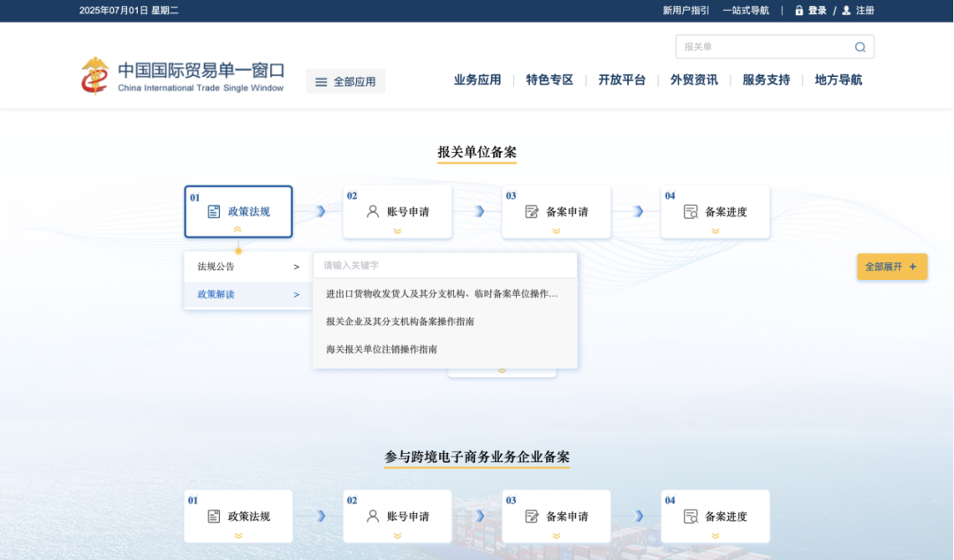The width and height of the screenshot is (954, 560).
Task: Open the 法规公告 arrow entry
Action: pyautogui.click(x=297, y=266)
